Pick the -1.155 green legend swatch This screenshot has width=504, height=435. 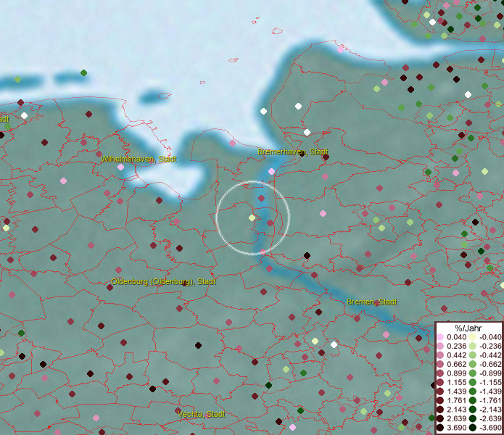[471, 383]
